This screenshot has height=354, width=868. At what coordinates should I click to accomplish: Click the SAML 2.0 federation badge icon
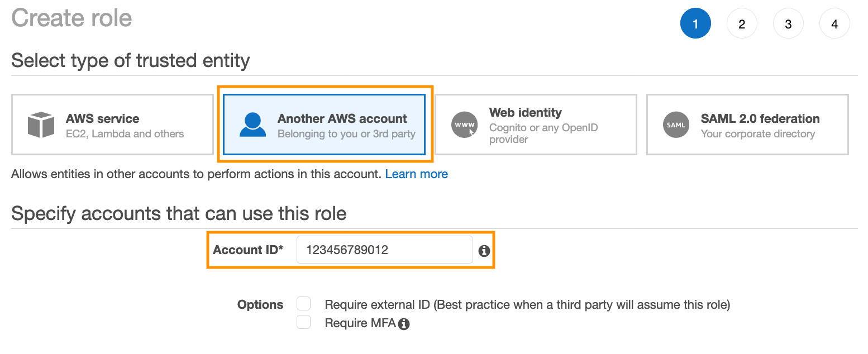point(676,125)
